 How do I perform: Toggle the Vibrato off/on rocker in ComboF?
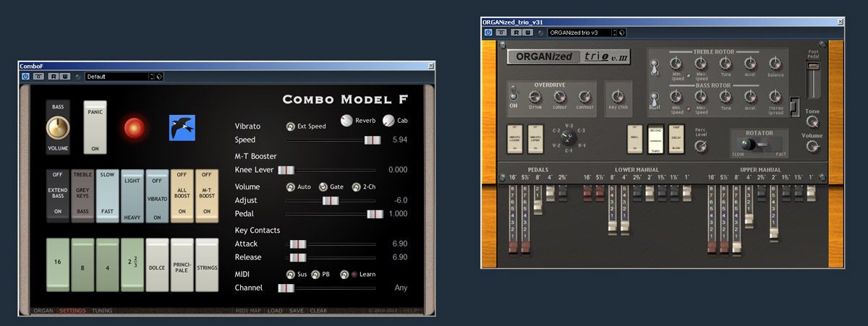tap(157, 196)
